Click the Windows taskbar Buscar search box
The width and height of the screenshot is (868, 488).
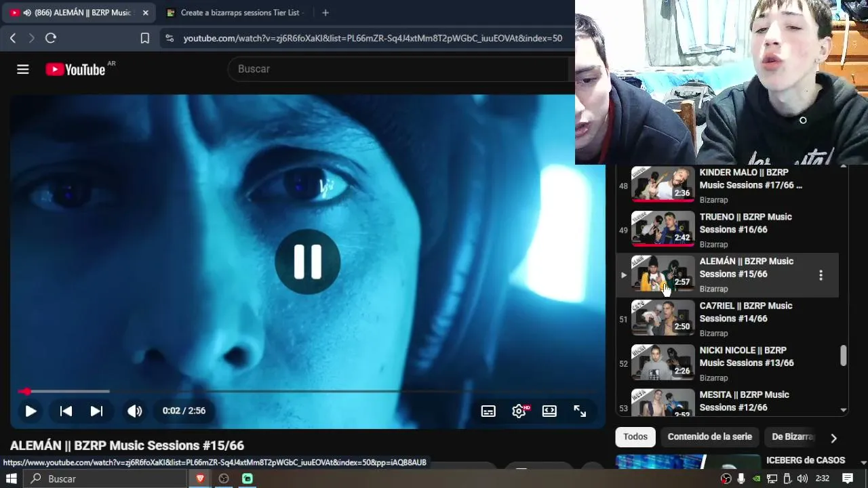coord(105,479)
